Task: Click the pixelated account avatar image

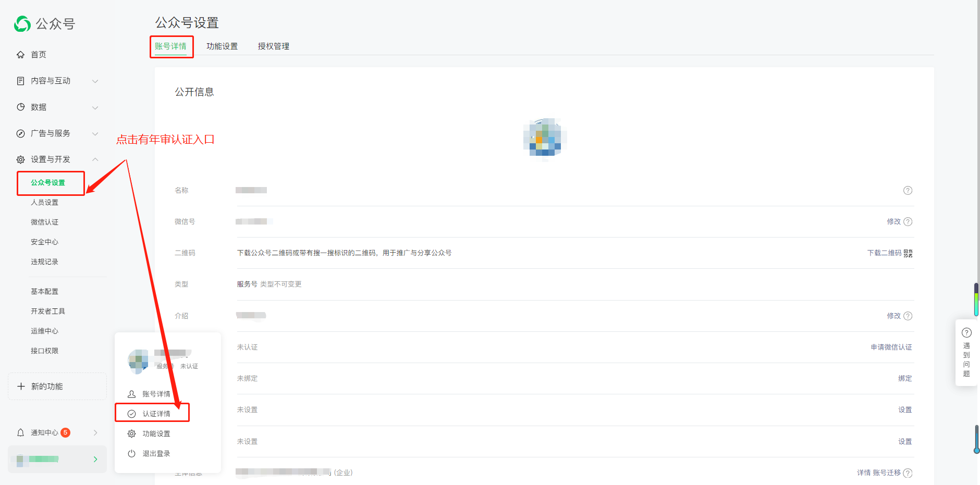Action: (545, 139)
